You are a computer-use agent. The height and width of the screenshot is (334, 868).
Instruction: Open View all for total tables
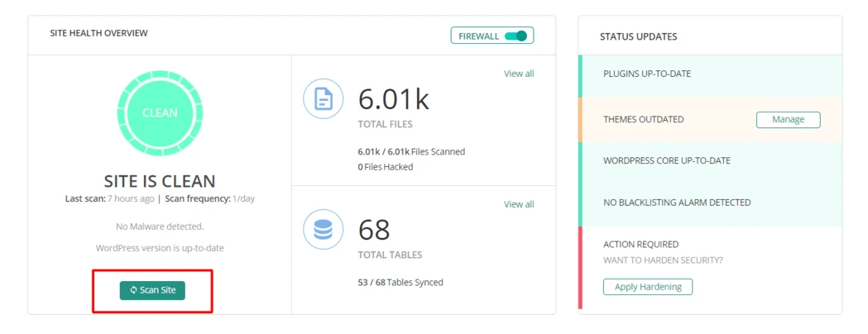coord(519,204)
